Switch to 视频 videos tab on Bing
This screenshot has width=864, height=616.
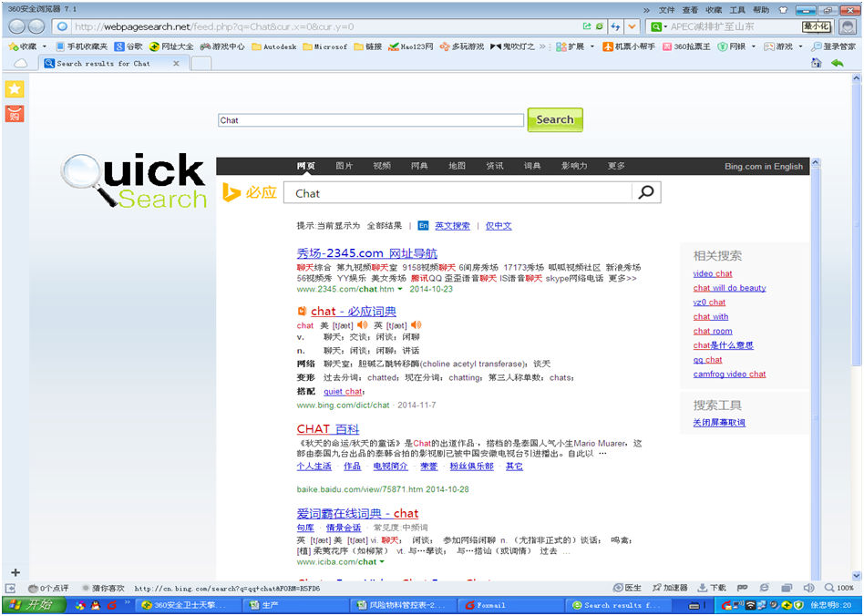coord(382,166)
